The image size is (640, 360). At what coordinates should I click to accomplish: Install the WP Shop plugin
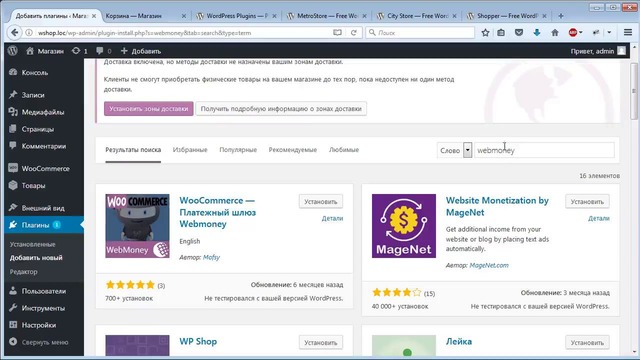(320, 342)
